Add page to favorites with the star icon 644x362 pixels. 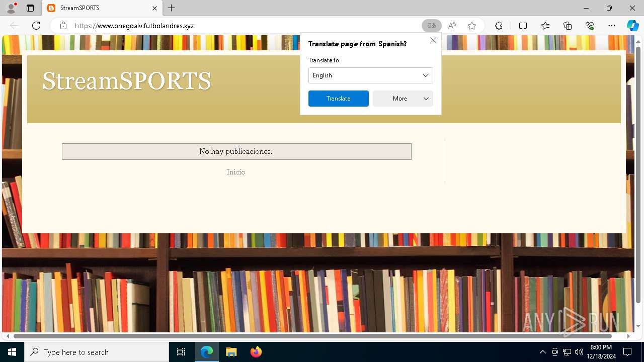coord(472,26)
